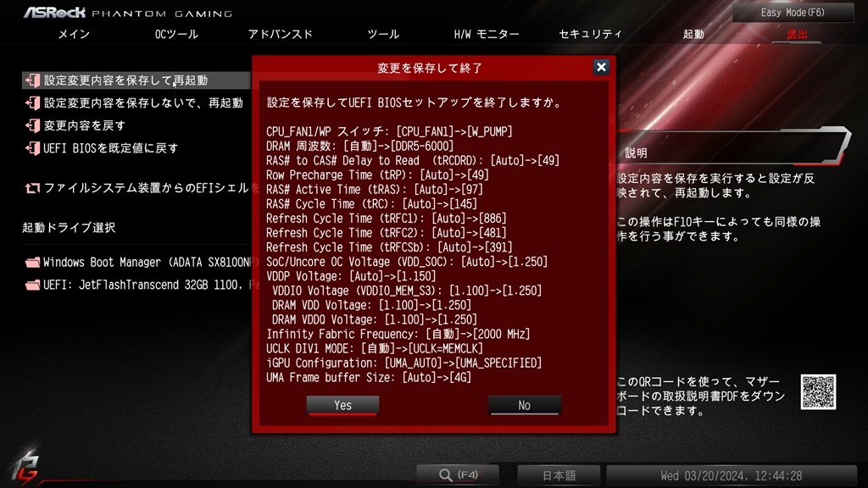Click the magnifier search icon (F4)
Screen dimensions: 868x488
446,474
